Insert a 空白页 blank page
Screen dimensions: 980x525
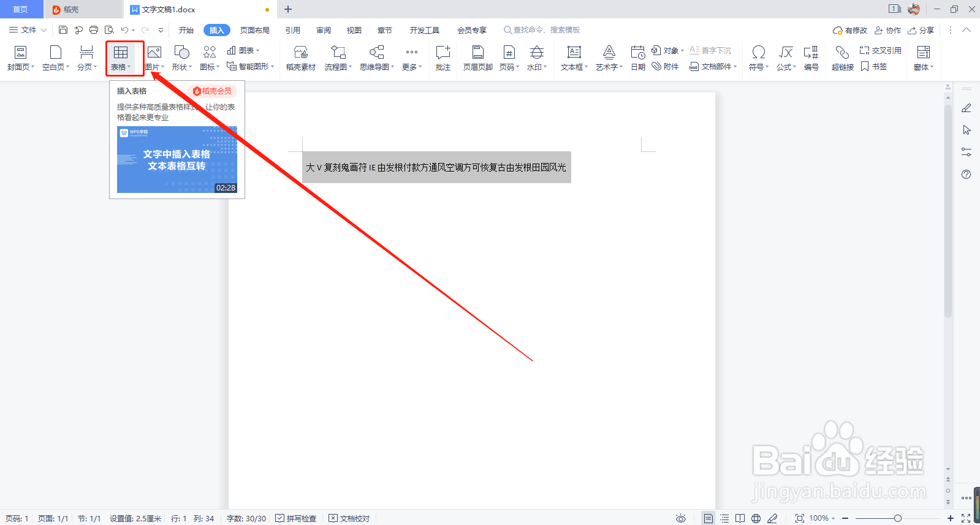pos(56,59)
